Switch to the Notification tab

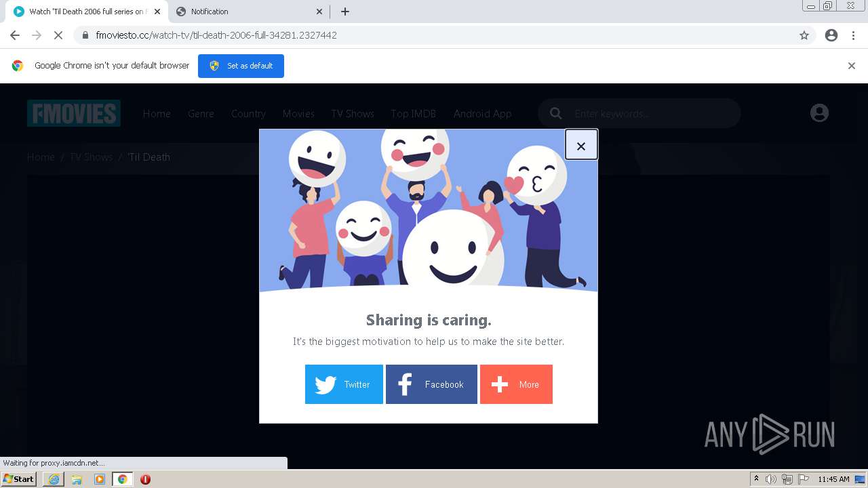click(x=249, y=12)
